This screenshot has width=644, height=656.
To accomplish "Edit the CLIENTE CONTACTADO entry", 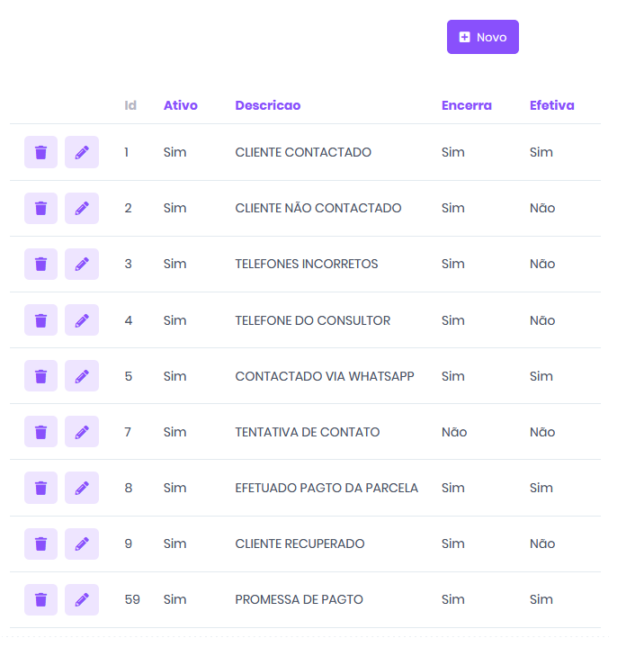I will (x=82, y=152).
